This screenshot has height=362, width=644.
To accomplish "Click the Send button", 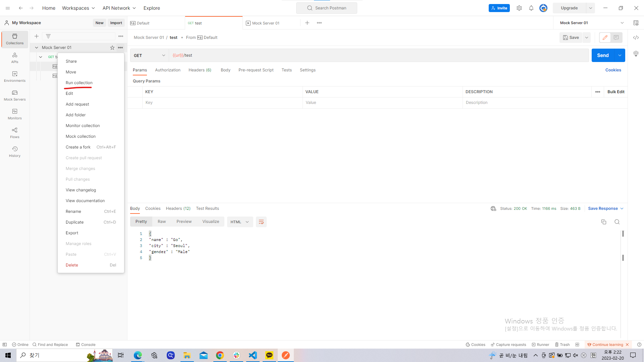I will pyautogui.click(x=602, y=55).
